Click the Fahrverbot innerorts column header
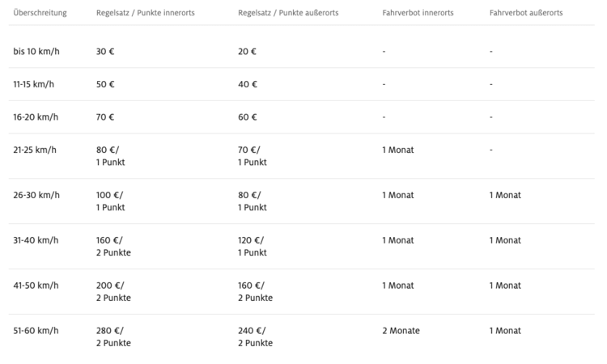The height and width of the screenshot is (364, 607). pos(418,14)
